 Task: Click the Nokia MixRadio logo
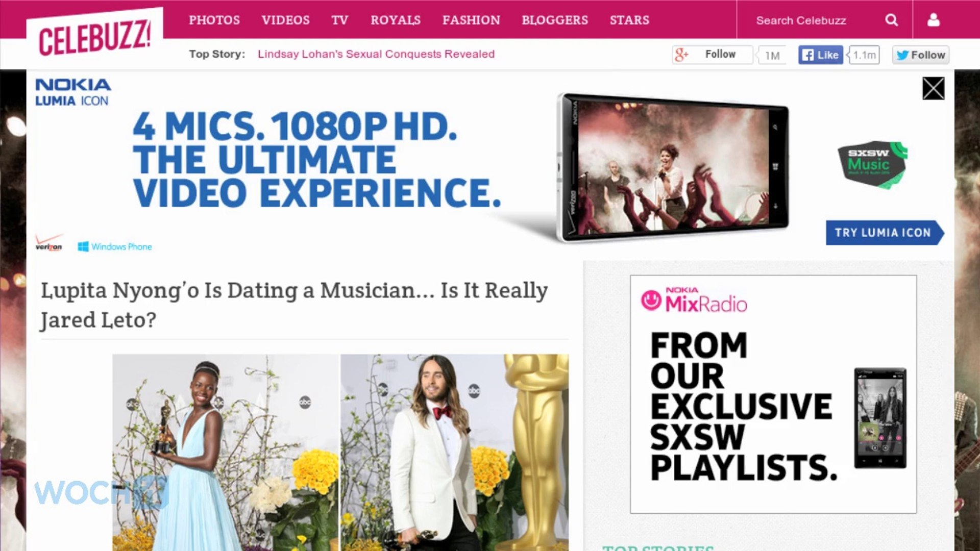tap(694, 300)
